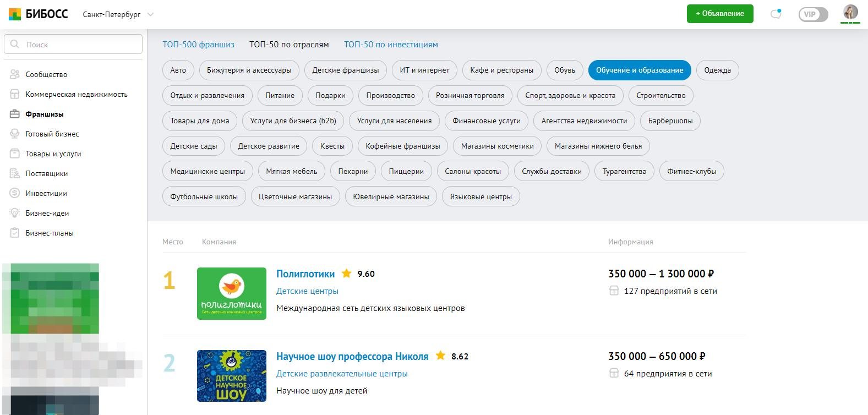
Task: Open Инвестиции sidebar item
Action: (x=46, y=193)
